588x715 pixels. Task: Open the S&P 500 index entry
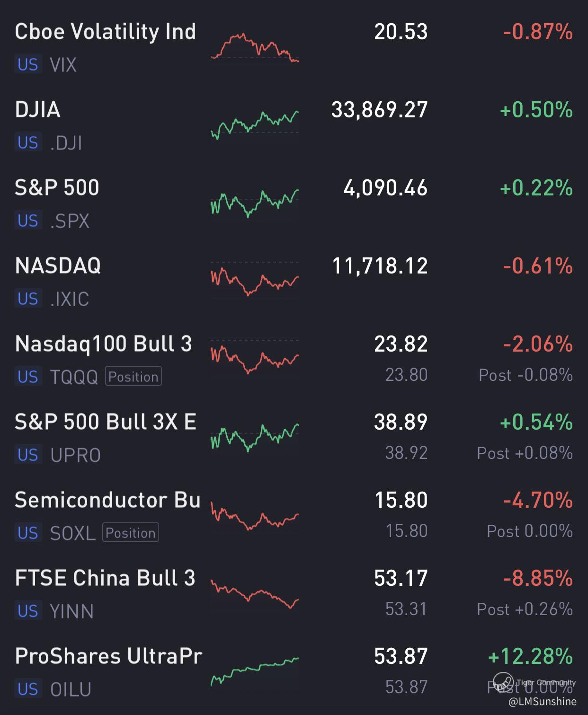(x=57, y=188)
